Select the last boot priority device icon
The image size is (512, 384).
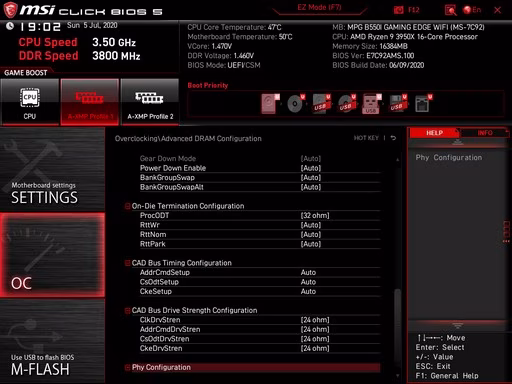point(423,104)
